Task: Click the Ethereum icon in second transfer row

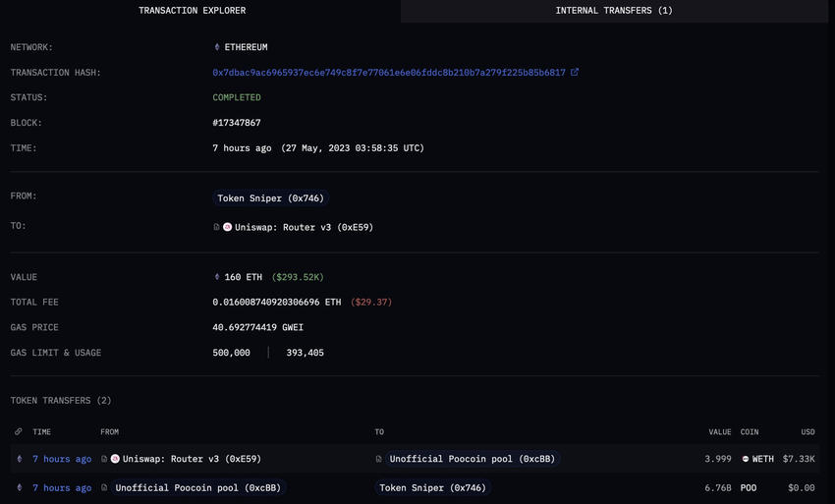Action: click(x=19, y=487)
